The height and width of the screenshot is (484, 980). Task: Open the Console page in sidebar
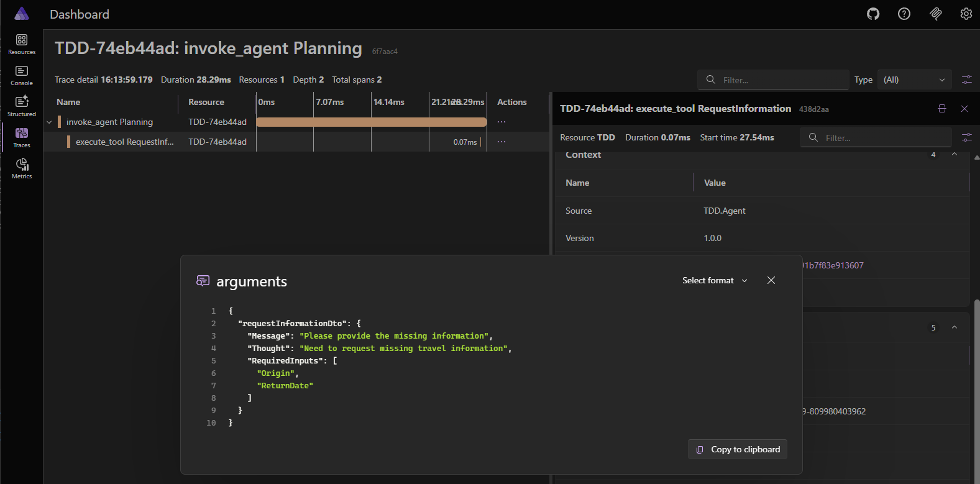22,75
